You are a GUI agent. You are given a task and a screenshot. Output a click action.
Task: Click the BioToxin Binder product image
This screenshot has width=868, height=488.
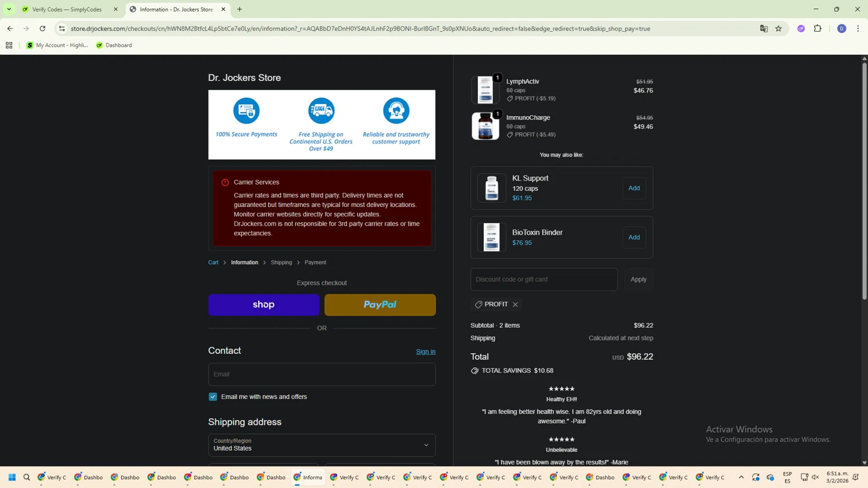[492, 237]
